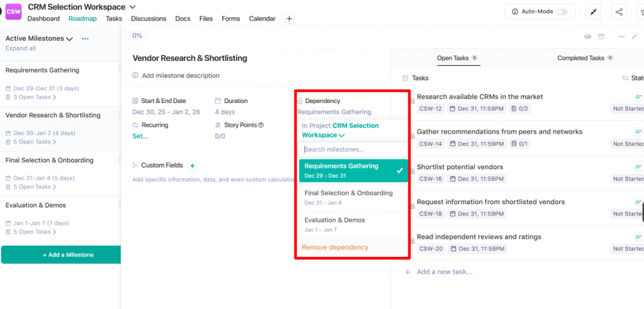Image resolution: width=644 pixels, height=309 pixels.
Task: Click the assign user icon for Request information task
Action: coord(638,202)
